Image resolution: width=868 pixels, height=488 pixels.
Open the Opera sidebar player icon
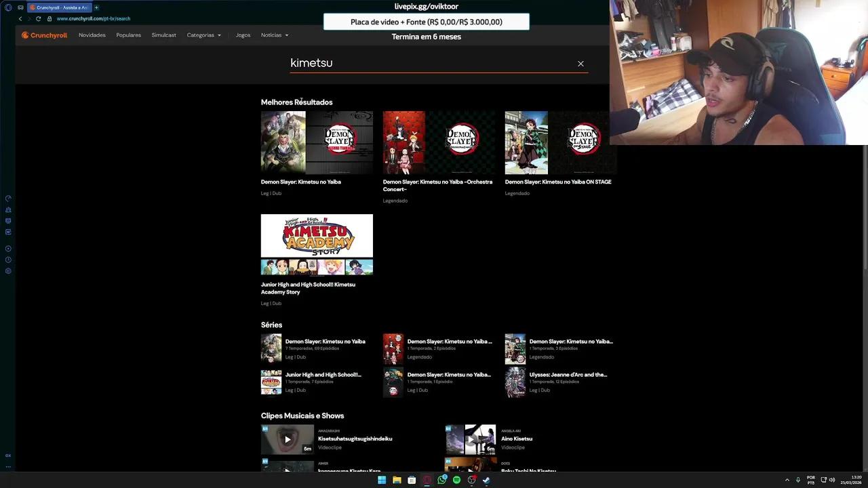coord(8,249)
